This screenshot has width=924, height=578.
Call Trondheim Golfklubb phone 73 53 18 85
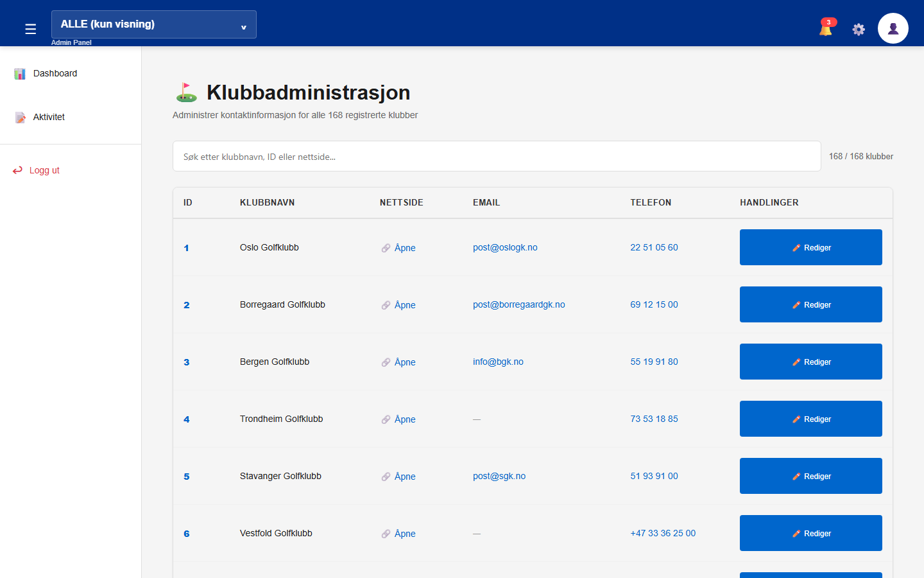pyautogui.click(x=654, y=419)
